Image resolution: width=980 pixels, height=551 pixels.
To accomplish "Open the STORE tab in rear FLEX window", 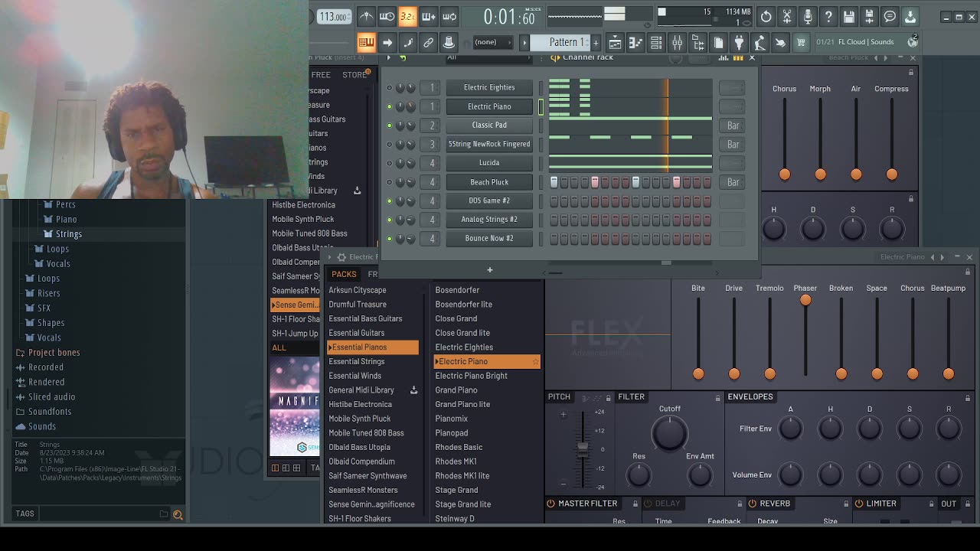I will [x=354, y=75].
